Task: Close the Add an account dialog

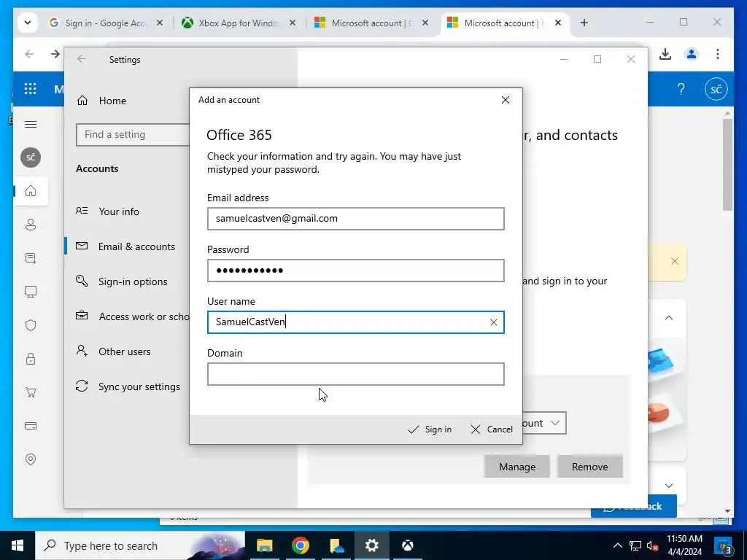Action: [x=506, y=100]
